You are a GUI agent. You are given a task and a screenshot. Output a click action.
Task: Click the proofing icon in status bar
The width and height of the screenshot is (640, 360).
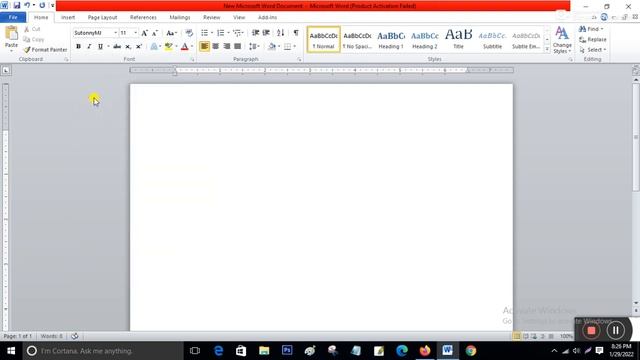pyautogui.click(x=75, y=336)
